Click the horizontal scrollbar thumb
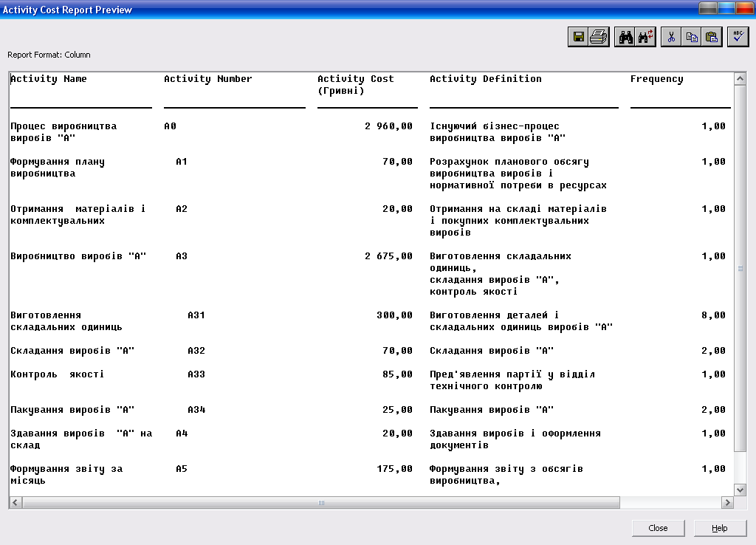Image resolution: width=756 pixels, height=545 pixels. coord(321,503)
